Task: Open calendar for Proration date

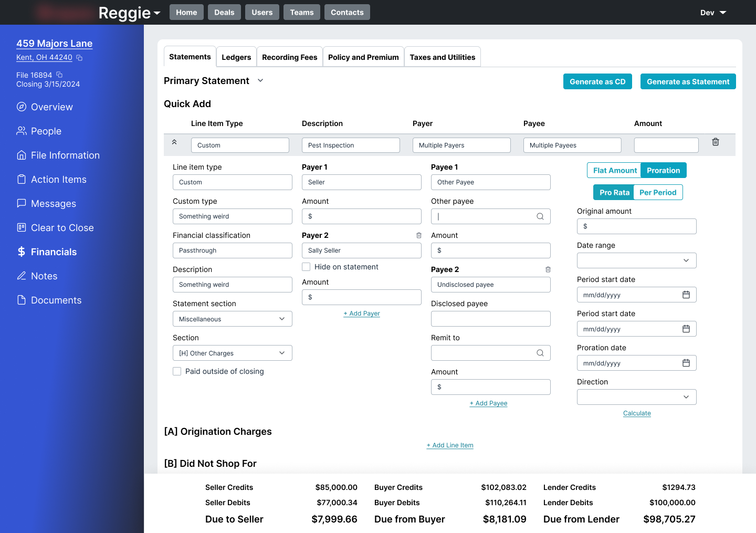Action: [686, 363]
